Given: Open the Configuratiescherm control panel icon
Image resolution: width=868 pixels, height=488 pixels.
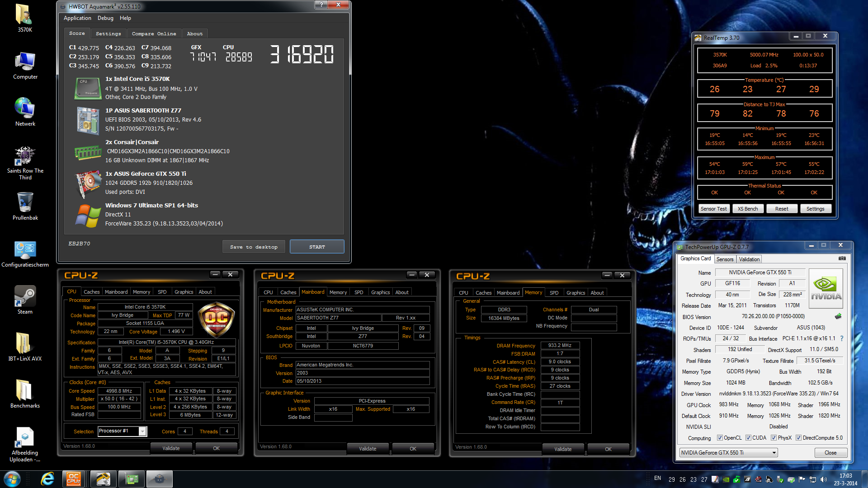Looking at the screenshot, I should tap(25, 254).
